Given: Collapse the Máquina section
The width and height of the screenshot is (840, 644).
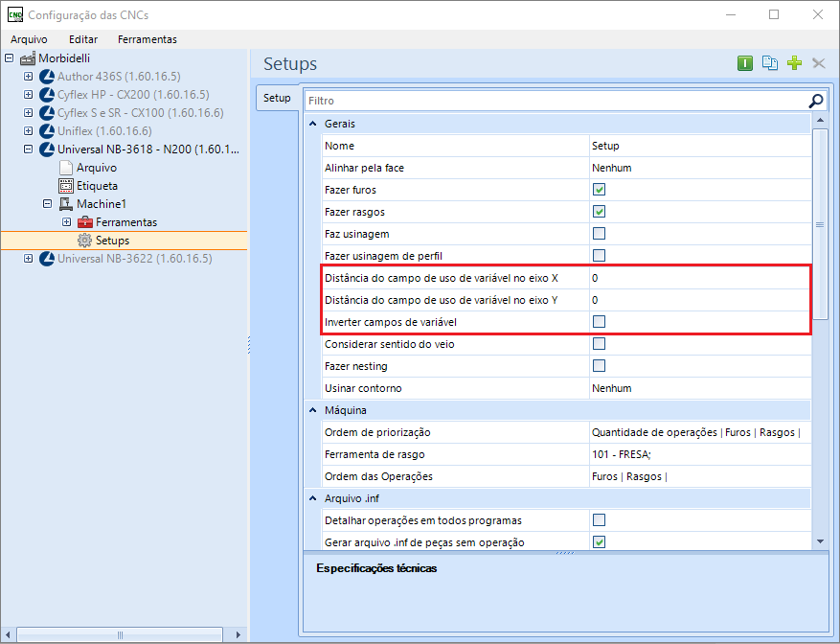Looking at the screenshot, I should (x=313, y=410).
